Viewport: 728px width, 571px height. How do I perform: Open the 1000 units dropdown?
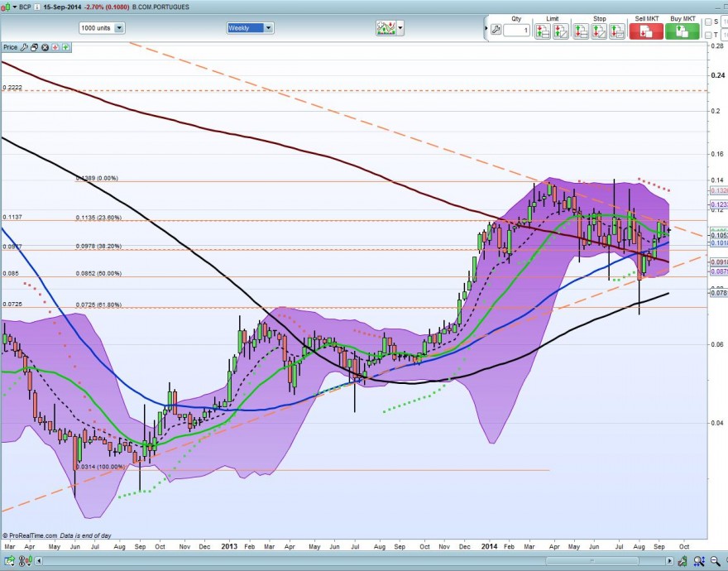[102, 28]
